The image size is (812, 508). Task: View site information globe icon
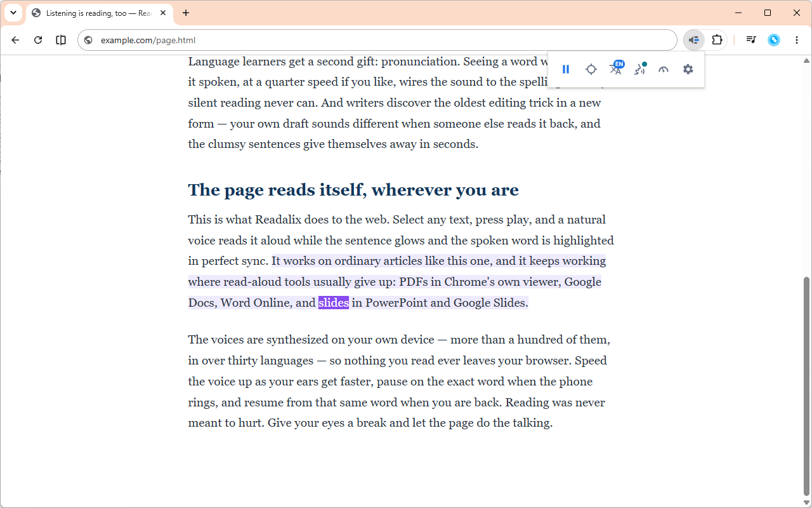click(89, 40)
